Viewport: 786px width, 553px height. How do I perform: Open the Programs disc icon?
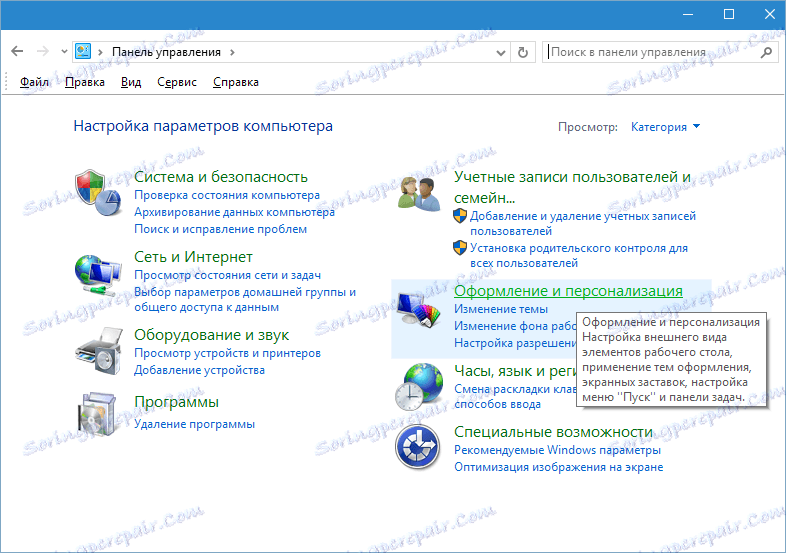click(x=98, y=414)
